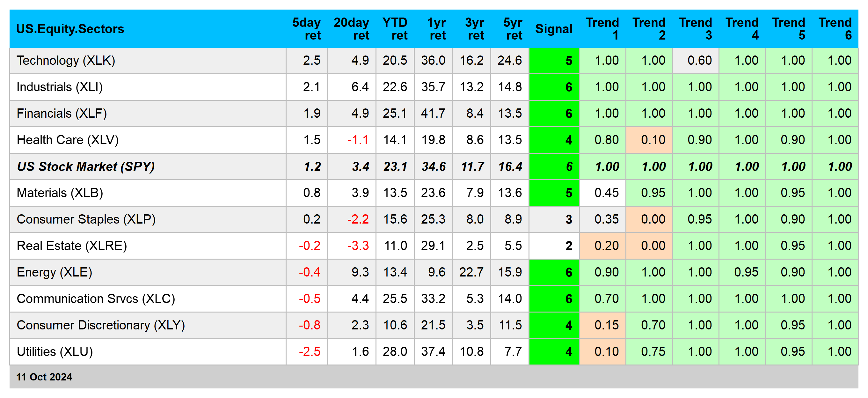Screen dimensions: 868x398
Task: Click Utilities' Trend 1 value 0.10
Action: pyautogui.click(x=602, y=351)
